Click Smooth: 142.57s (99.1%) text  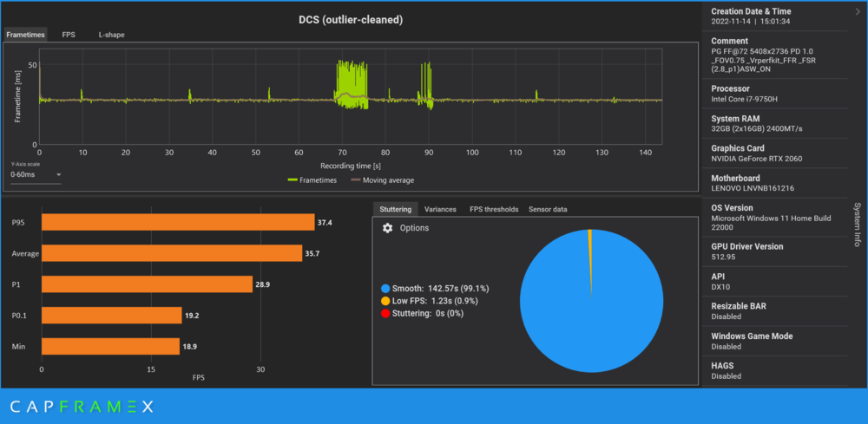pos(441,289)
